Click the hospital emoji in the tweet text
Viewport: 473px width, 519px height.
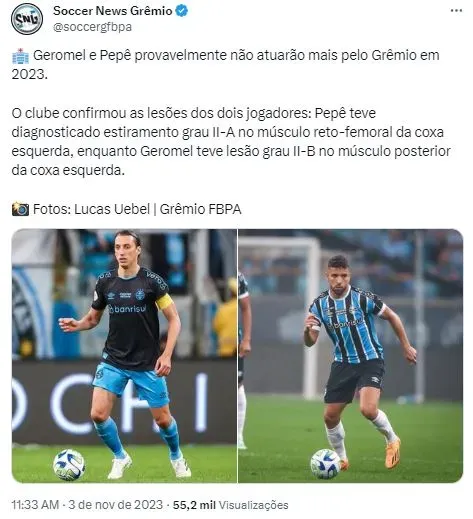click(21, 56)
